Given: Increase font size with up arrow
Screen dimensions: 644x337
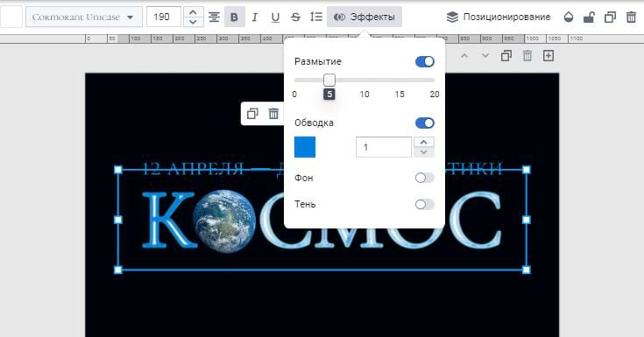Looking at the screenshot, I should coord(193,12).
